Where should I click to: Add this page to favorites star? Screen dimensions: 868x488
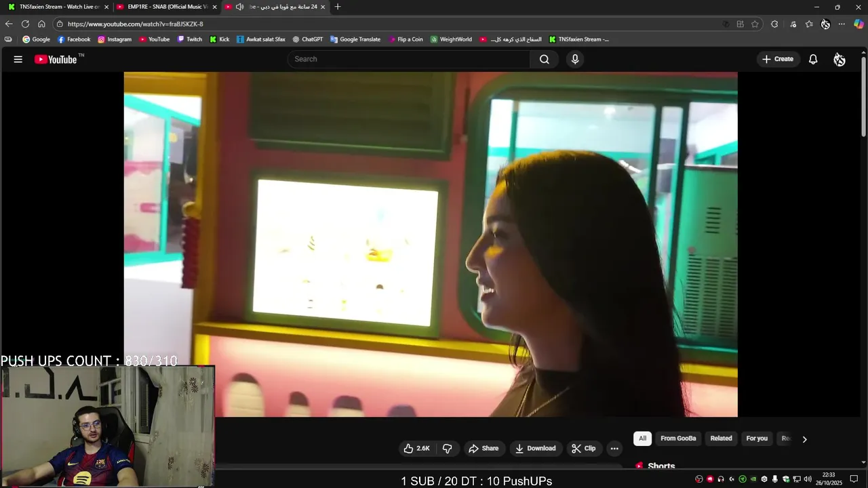pos(755,24)
